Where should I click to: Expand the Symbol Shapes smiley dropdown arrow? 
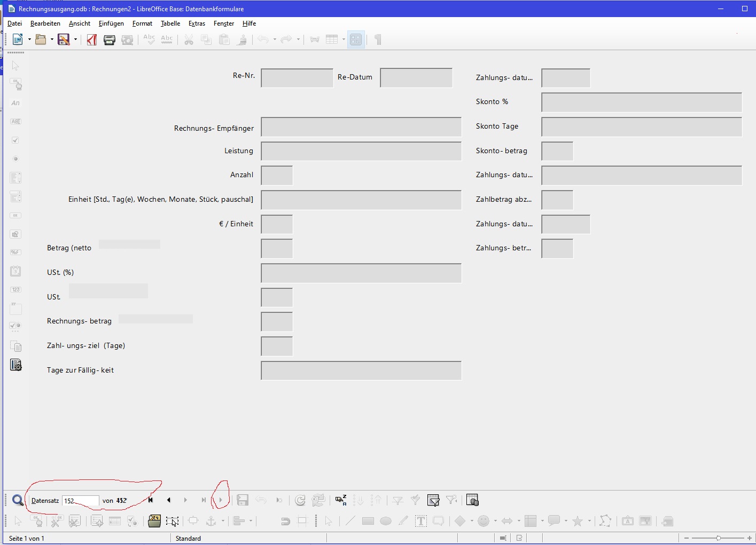coord(495,521)
